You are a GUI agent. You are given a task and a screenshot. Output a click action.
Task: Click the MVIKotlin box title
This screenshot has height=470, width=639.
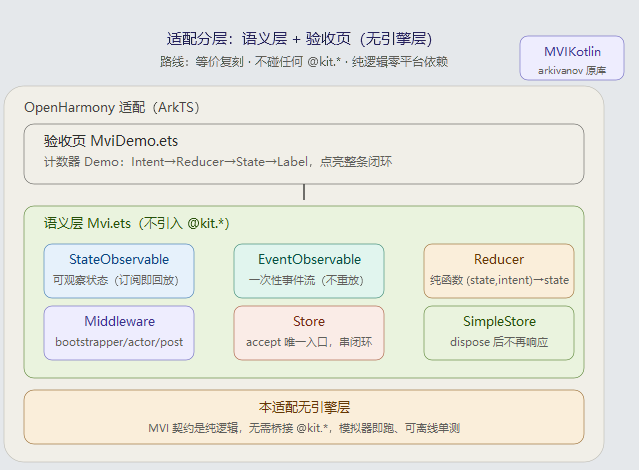pos(572,52)
